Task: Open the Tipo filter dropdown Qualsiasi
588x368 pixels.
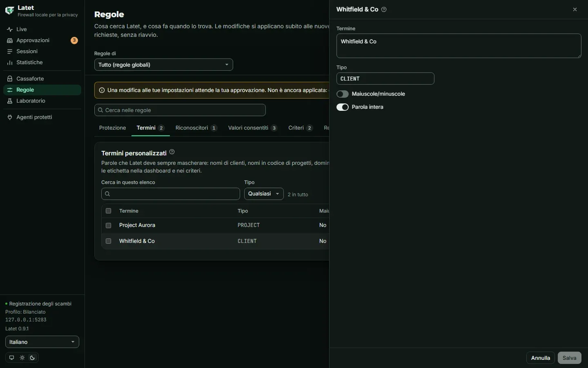Action: [264, 194]
